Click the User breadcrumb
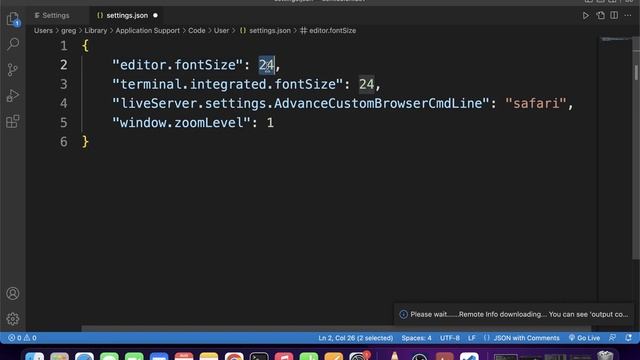The width and height of the screenshot is (640, 360). (221, 31)
